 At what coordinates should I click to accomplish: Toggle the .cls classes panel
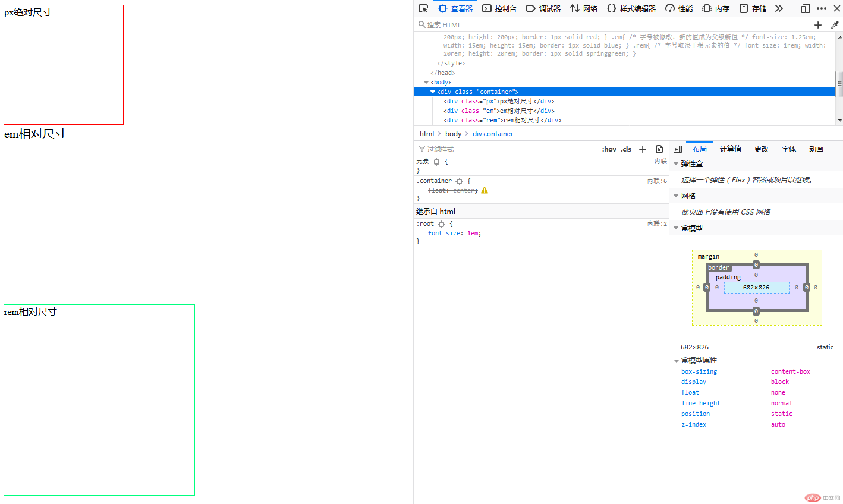626,149
